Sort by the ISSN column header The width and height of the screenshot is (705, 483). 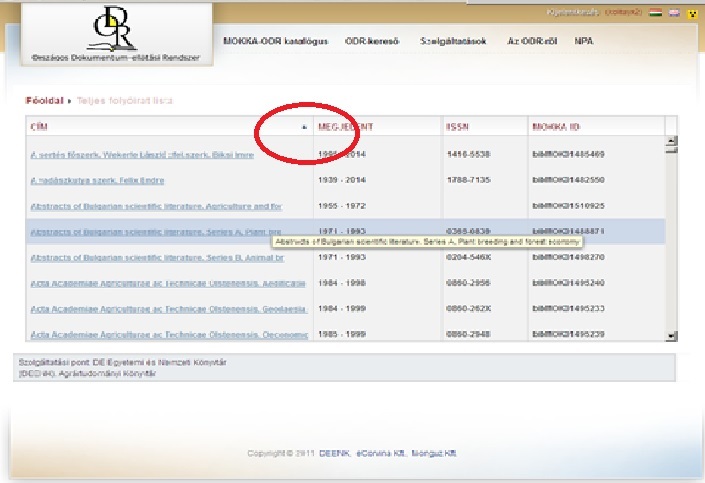[x=457, y=128]
